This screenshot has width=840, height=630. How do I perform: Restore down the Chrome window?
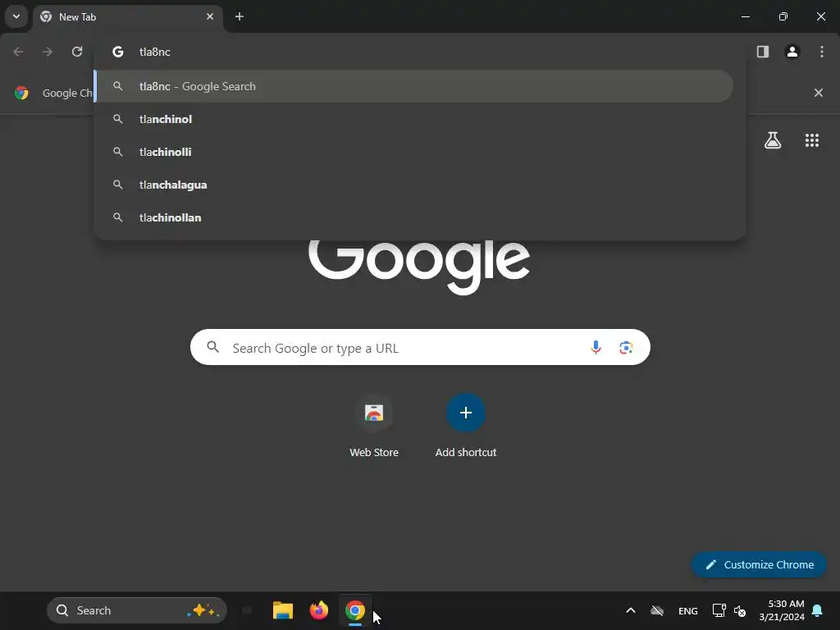pyautogui.click(x=783, y=16)
